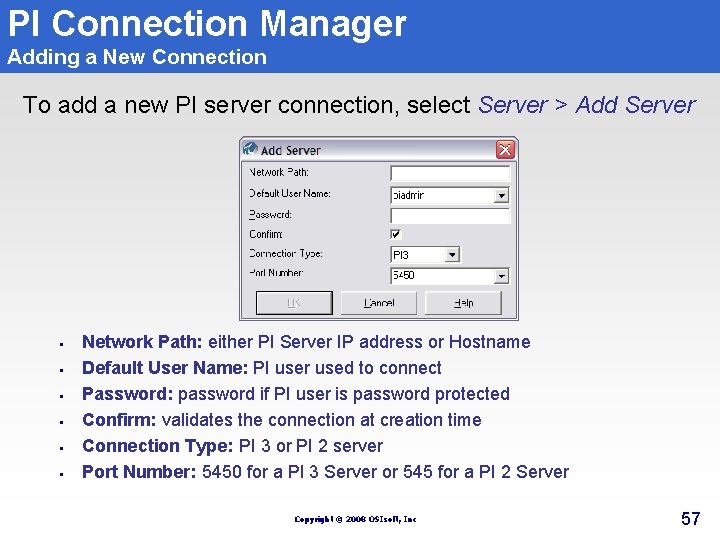Click the 'Port Number:' bullet heading
720x540 pixels.
[x=139, y=472]
